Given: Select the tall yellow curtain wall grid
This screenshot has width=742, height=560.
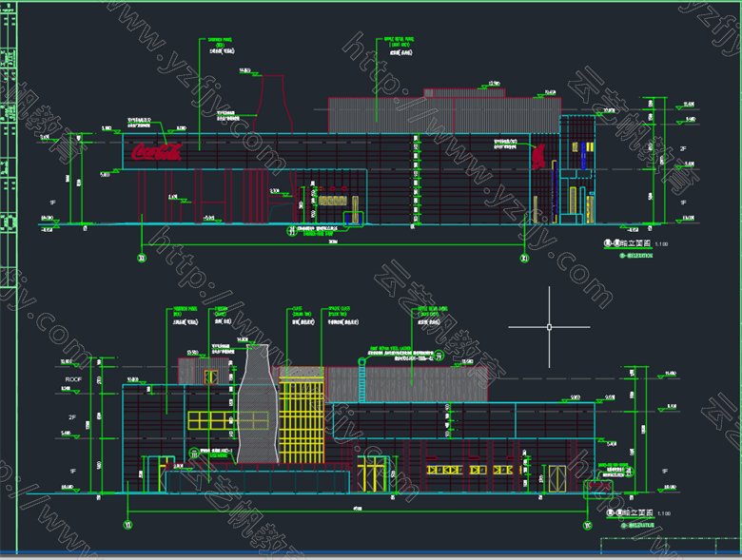Looking at the screenshot, I should click(x=302, y=420).
